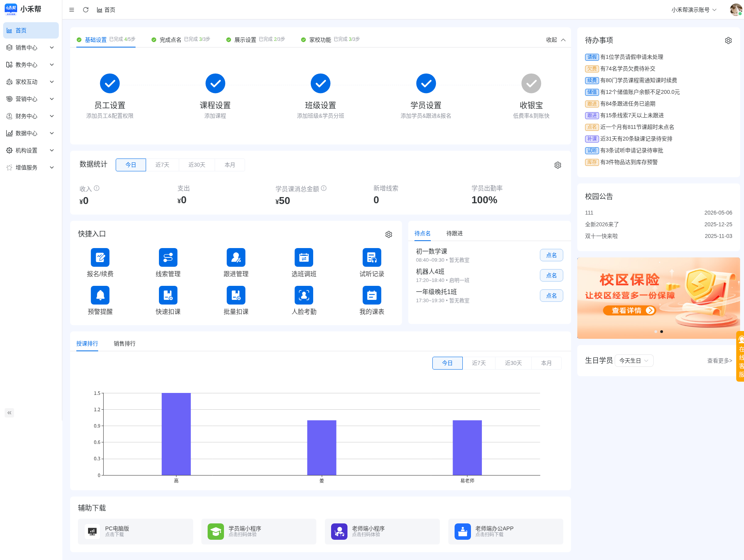Open settings gear in 数据统计 panel

coord(558,165)
